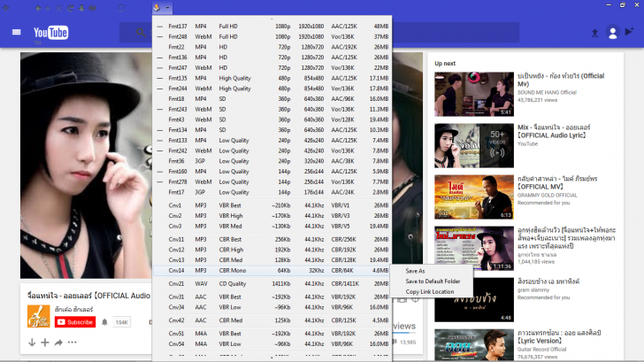Open the GRAMMY GOLD OFFICIAL video thumbnail

coord(474,196)
